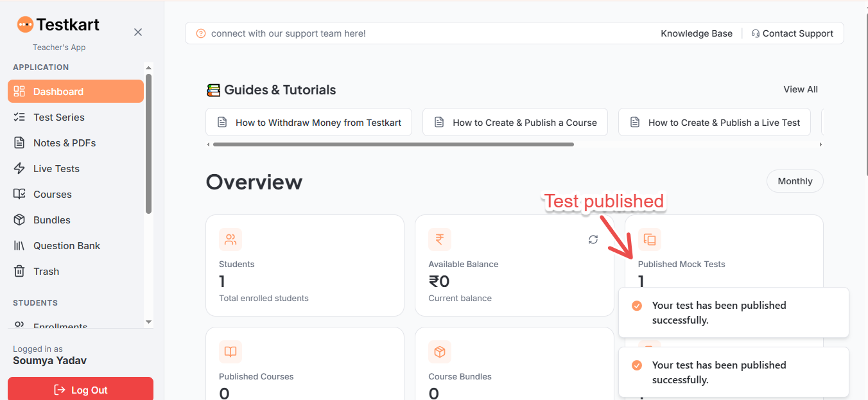Click the 'Teacher's App' label
The height and width of the screenshot is (400, 868).
click(x=59, y=48)
